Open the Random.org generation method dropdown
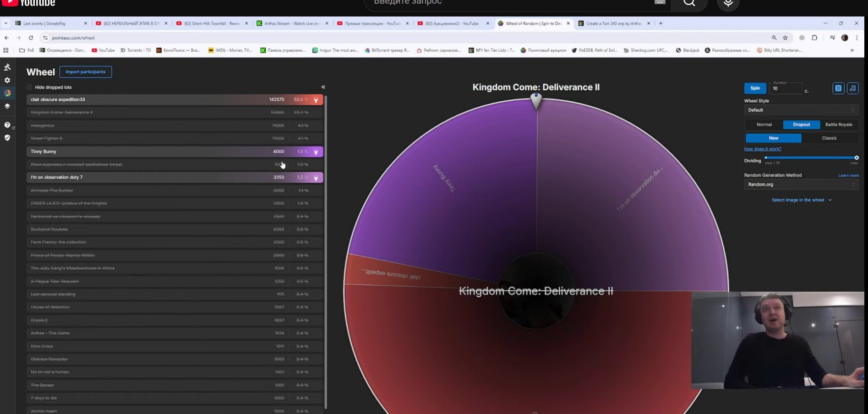This screenshot has width=868, height=414. (x=801, y=184)
